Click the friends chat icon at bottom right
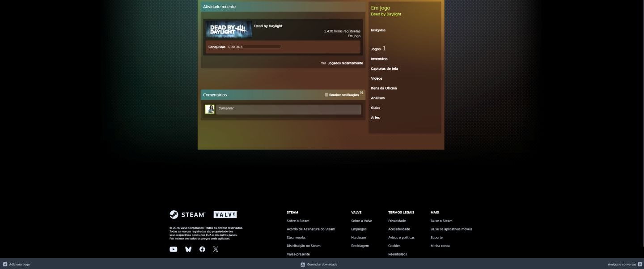This screenshot has width=644, height=269. 640,265
